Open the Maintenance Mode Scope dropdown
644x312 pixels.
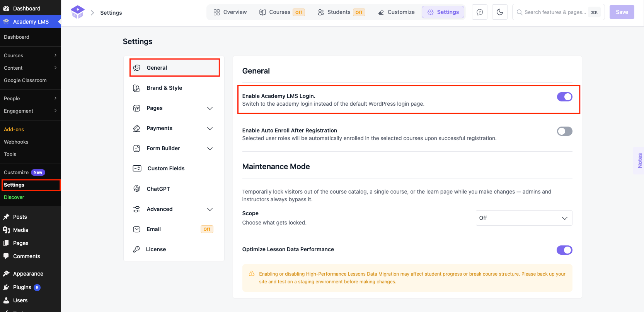[524, 218]
